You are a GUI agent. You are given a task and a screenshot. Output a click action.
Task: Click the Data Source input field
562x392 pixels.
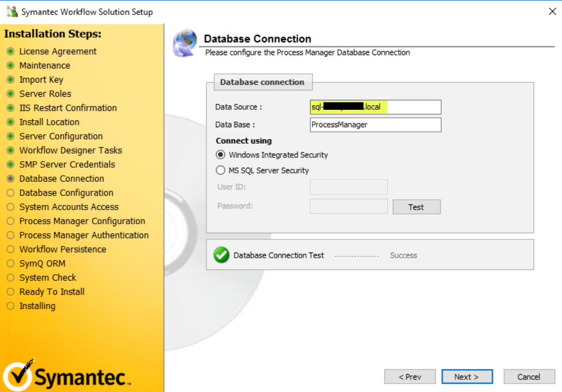(x=375, y=107)
